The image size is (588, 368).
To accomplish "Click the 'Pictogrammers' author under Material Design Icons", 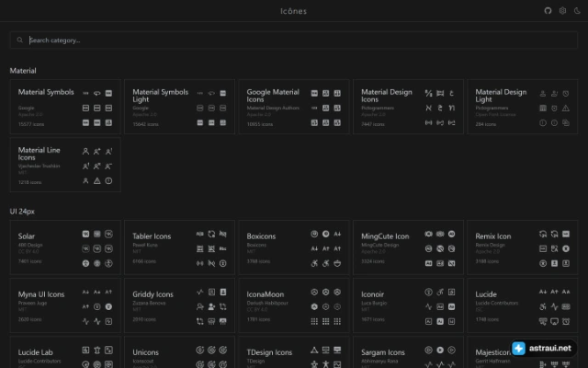I will (x=377, y=108).
